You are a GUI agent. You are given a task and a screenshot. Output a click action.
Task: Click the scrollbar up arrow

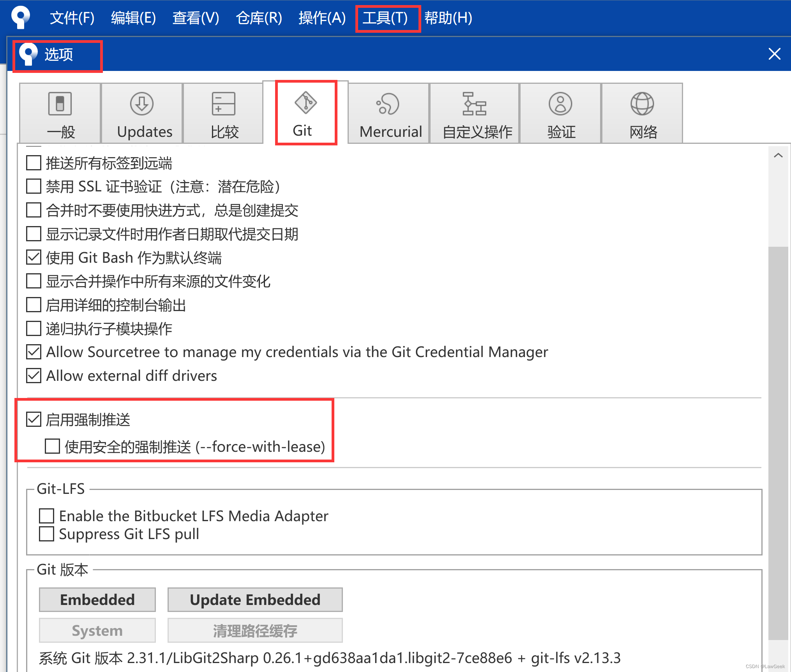[778, 155]
